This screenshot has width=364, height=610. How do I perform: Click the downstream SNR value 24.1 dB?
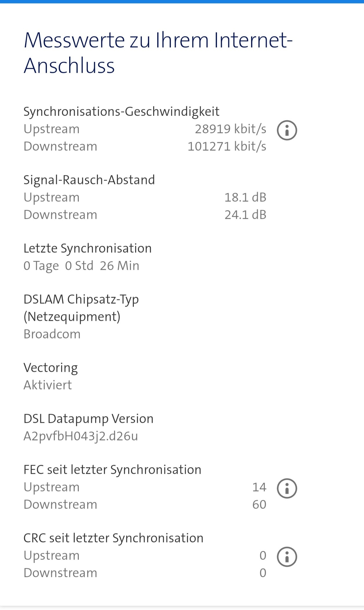(245, 215)
